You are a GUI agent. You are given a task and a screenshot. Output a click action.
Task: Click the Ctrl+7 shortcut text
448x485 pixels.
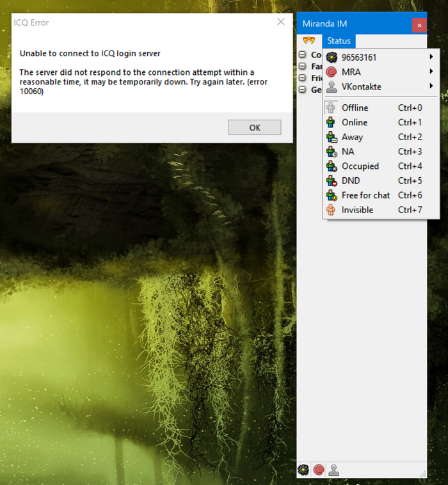pos(410,210)
